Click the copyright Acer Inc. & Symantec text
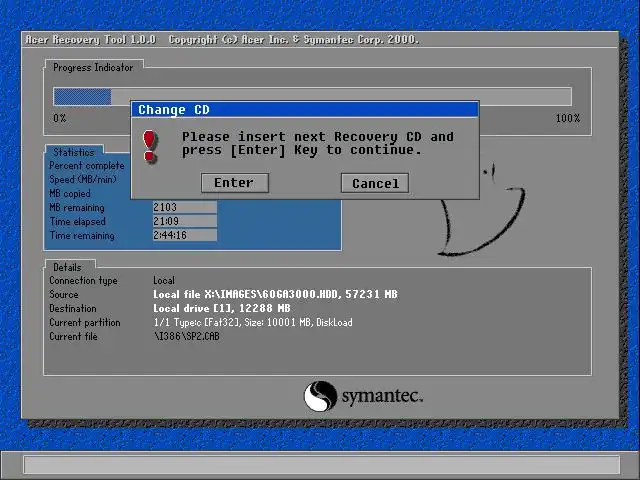The image size is (640, 480). [294, 40]
